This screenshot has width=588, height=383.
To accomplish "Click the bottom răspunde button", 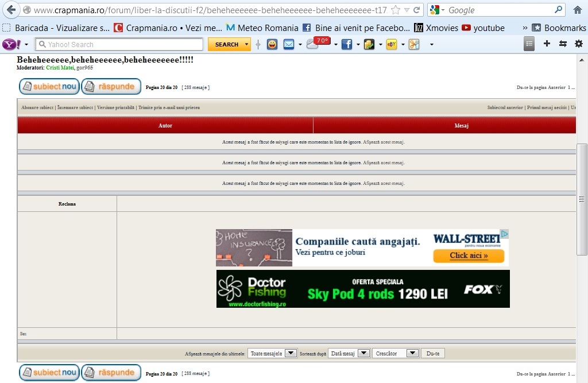I will click(111, 372).
